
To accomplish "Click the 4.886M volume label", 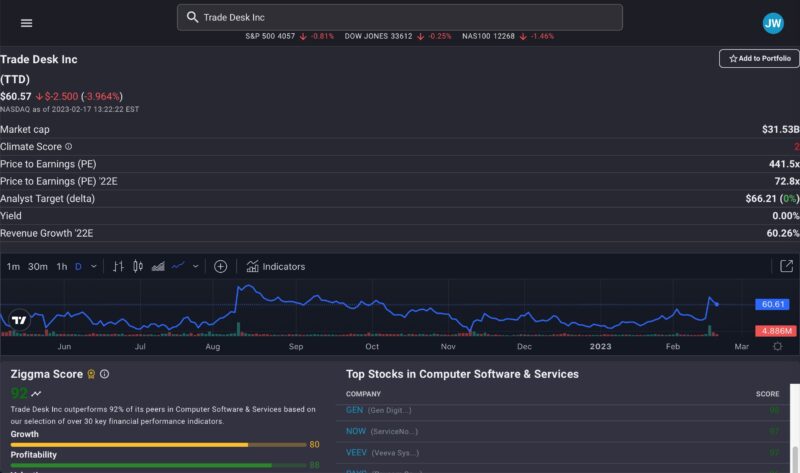I will coord(776,331).
